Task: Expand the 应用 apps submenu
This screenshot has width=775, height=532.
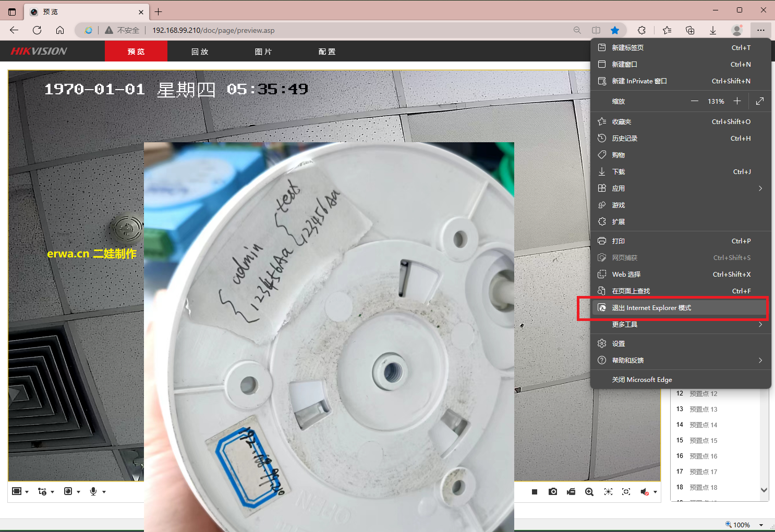Action: tap(681, 188)
